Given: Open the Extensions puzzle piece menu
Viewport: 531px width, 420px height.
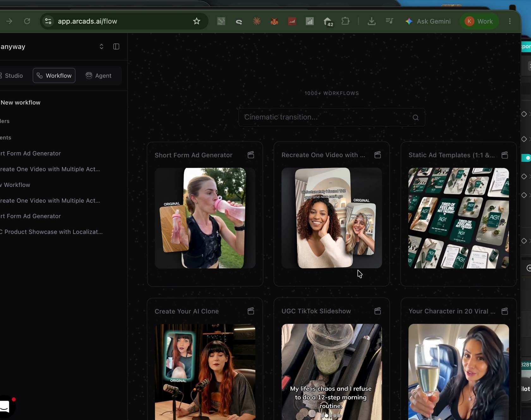Looking at the screenshot, I should click(x=345, y=21).
